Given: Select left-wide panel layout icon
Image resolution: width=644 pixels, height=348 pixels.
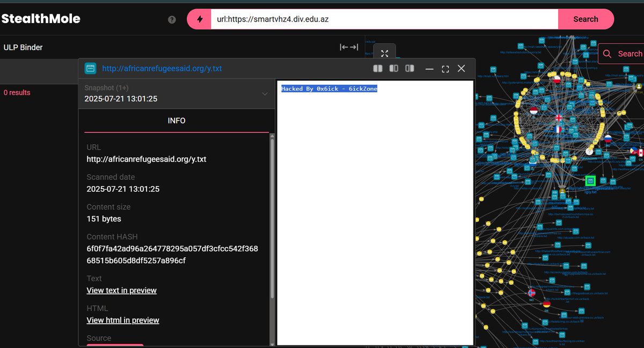Looking at the screenshot, I should point(394,69).
